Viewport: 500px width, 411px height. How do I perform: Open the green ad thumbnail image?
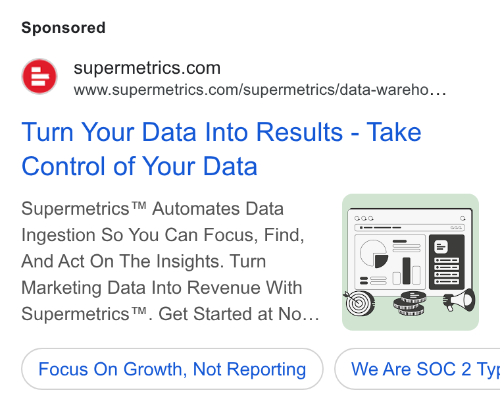[x=410, y=262]
